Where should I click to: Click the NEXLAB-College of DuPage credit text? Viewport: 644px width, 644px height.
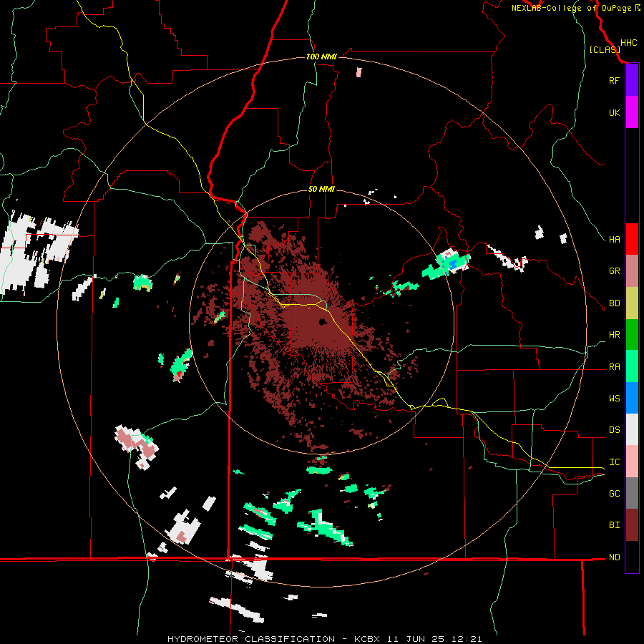pyautogui.click(x=572, y=8)
